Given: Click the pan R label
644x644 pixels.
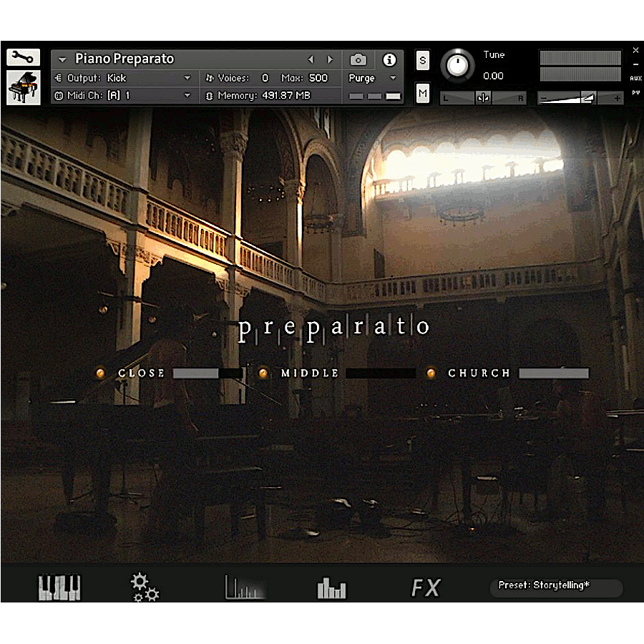Looking at the screenshot, I should pyautogui.click(x=520, y=99).
